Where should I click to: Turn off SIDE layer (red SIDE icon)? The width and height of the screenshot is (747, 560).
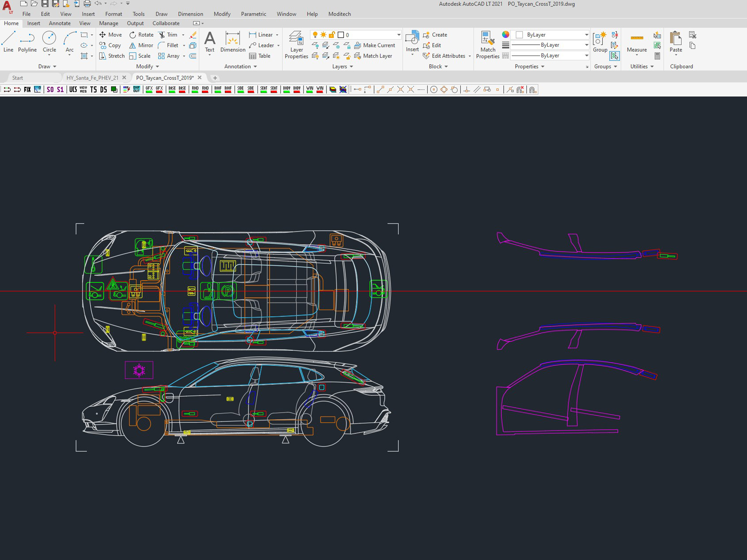coord(251,90)
